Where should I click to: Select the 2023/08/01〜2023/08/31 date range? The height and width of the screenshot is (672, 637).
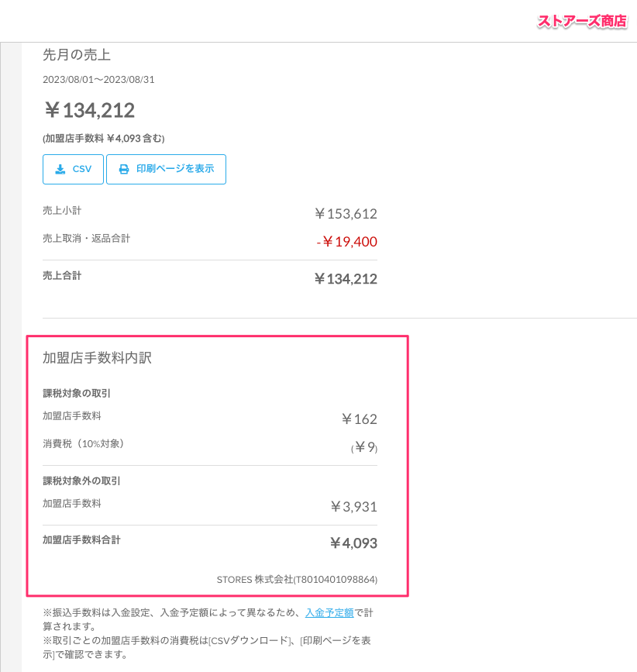[x=98, y=79]
